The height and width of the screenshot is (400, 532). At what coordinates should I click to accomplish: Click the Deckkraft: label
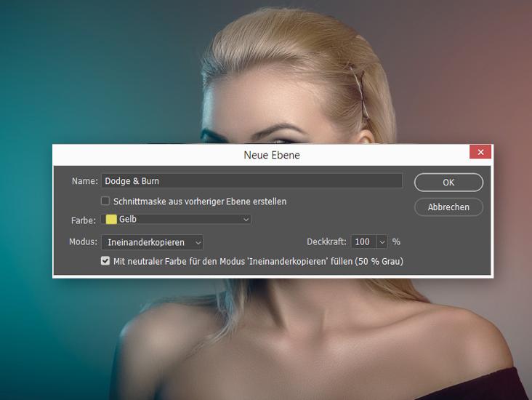click(327, 242)
